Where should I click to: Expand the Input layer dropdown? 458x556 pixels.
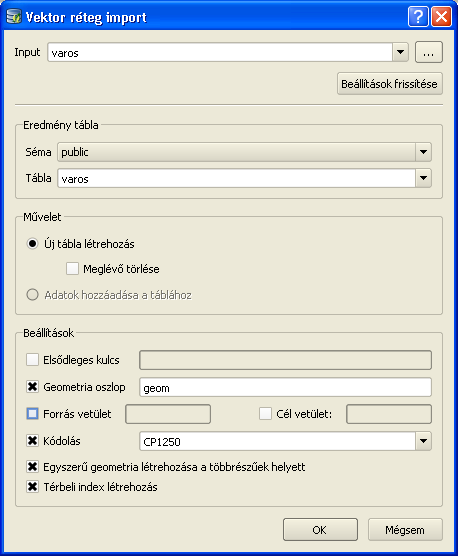point(401,52)
